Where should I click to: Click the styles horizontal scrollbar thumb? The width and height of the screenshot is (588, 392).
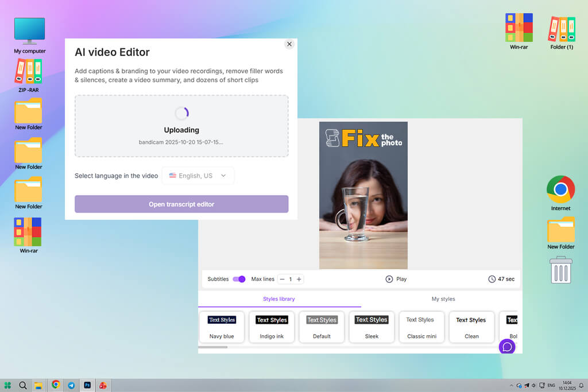click(212, 347)
